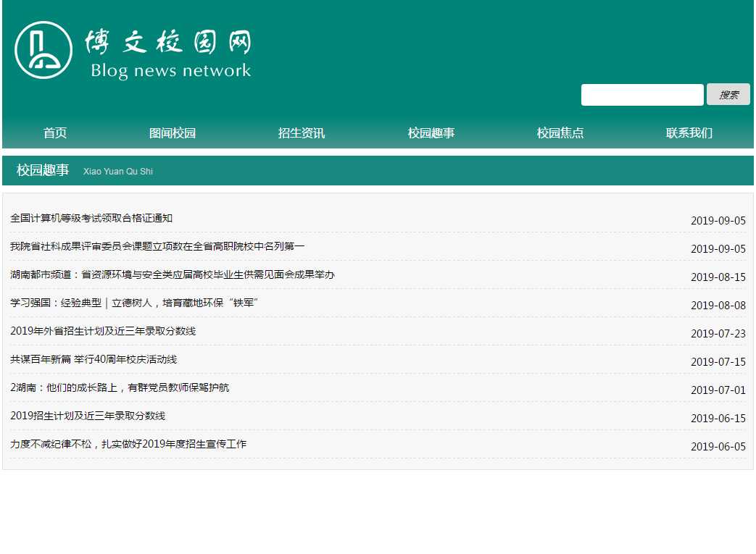Open 力度不减纪律不松 招生宣传工作 article
Screen dimensions: 756x554
click(128, 445)
